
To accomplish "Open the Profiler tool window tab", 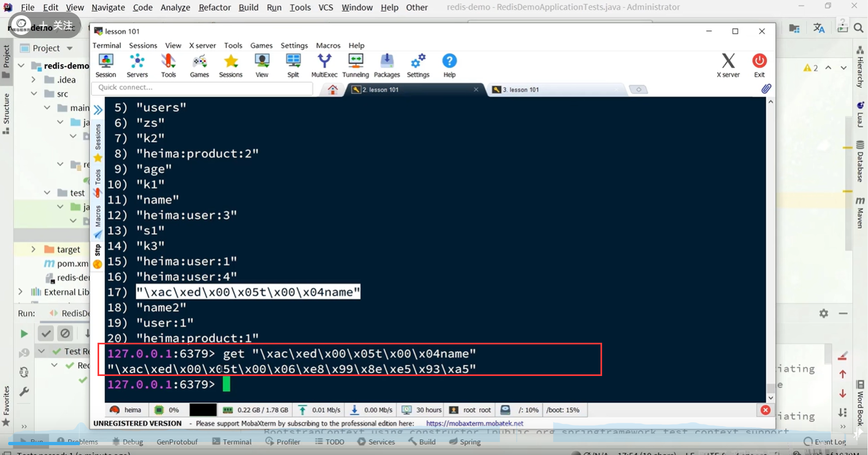I will [283, 442].
